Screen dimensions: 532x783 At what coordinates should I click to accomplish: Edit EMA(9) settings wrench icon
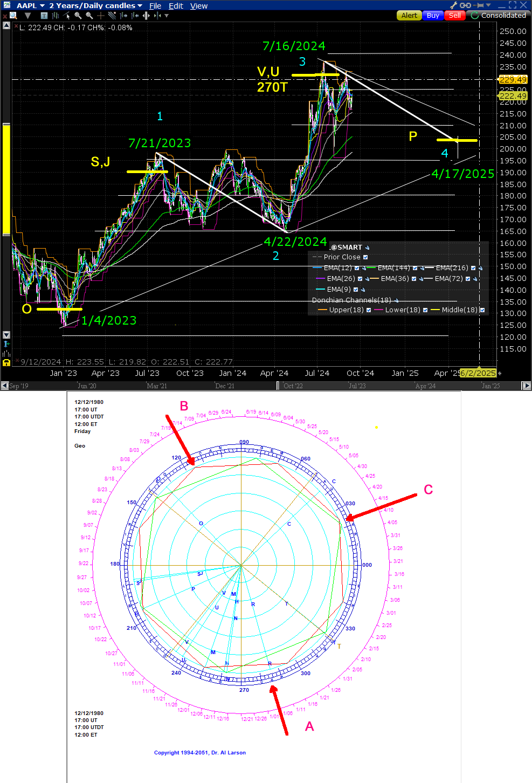pos(363,290)
